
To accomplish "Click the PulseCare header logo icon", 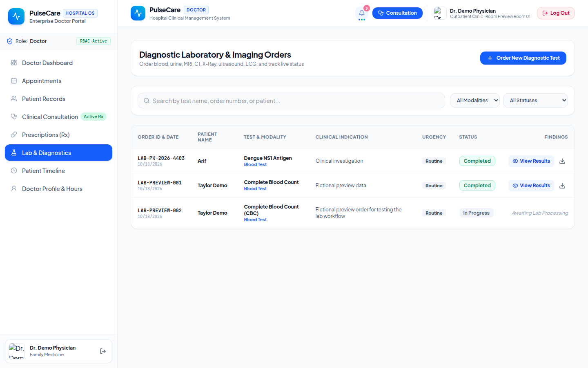I will 138,13.
